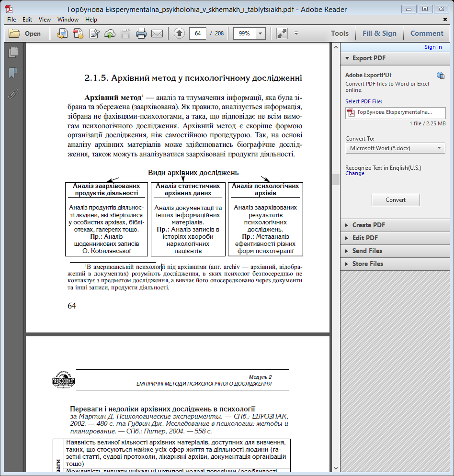Open the Window menu
The height and width of the screenshot is (476, 454).
(x=68, y=20)
